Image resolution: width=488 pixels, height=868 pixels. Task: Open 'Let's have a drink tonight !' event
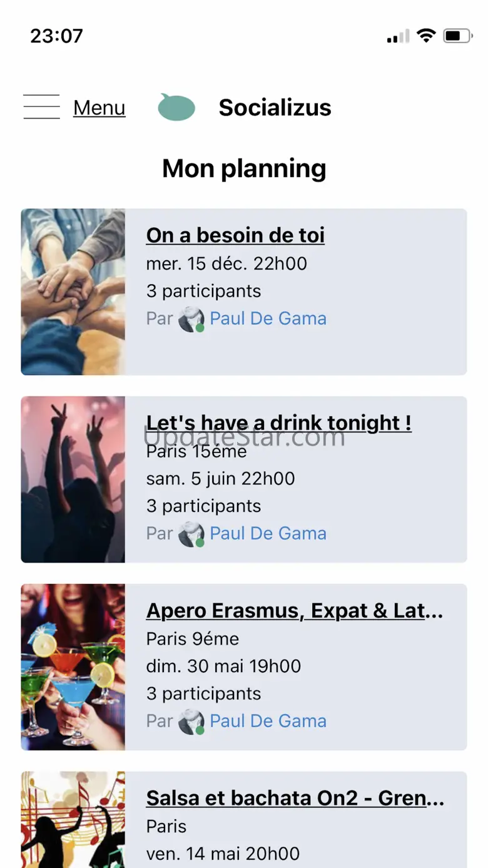click(x=278, y=422)
